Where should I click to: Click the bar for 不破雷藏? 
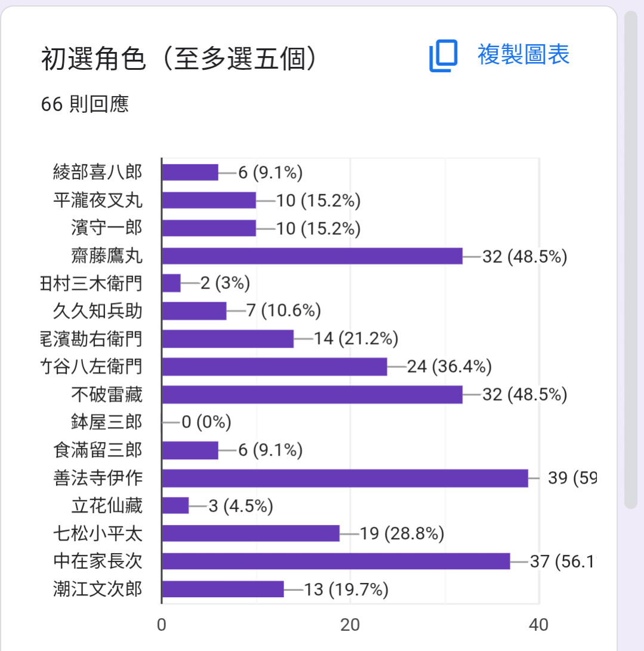coord(313,394)
